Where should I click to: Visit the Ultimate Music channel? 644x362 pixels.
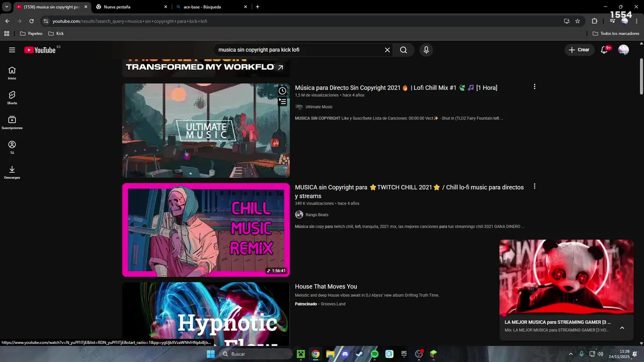click(x=319, y=107)
